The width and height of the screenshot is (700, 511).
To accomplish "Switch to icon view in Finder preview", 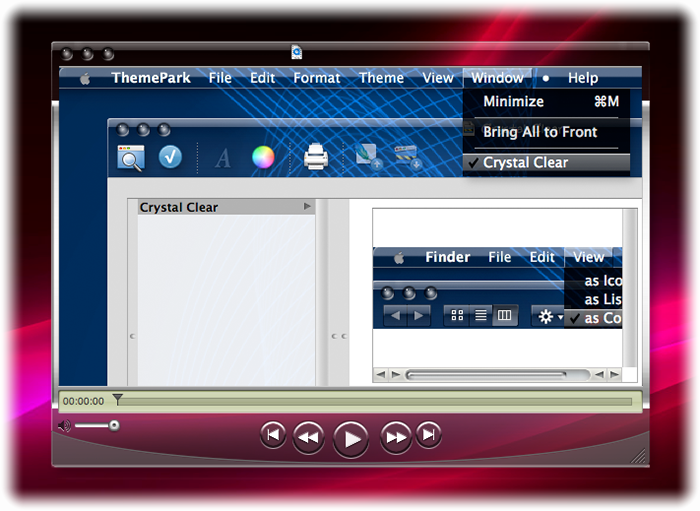I will [x=457, y=316].
